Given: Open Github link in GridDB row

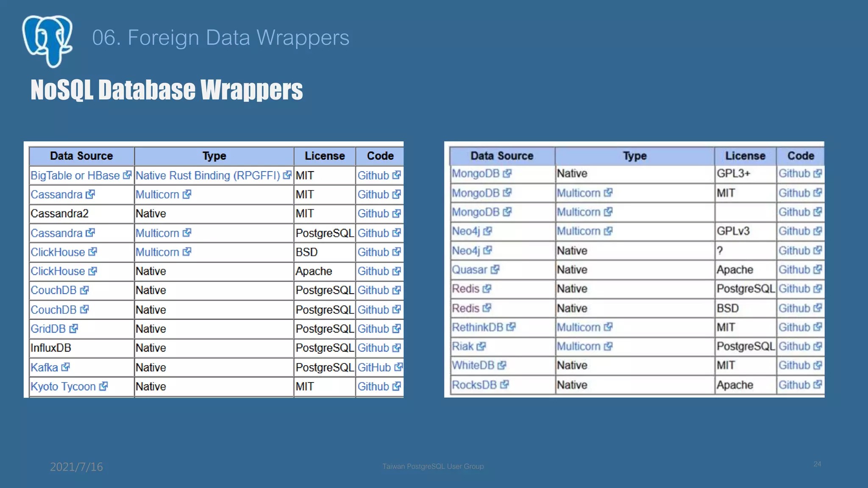Looking at the screenshot, I should click(x=373, y=329).
